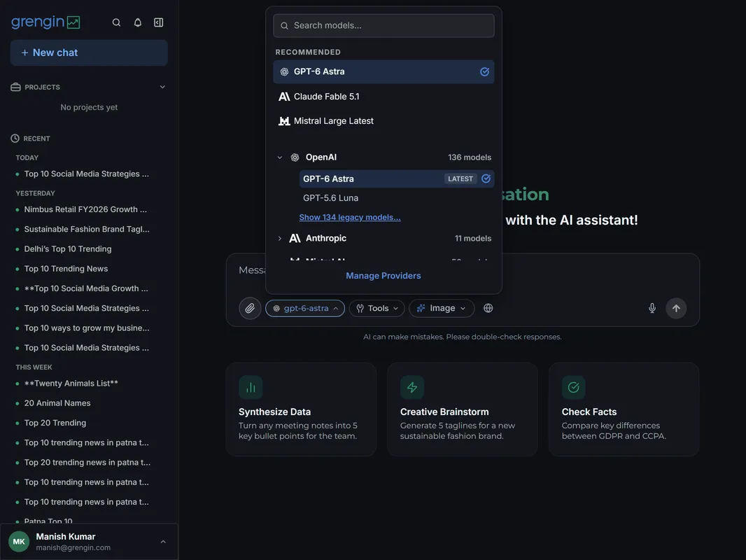Viewport: 746px width, 560px height.
Task: Open Top 20 trending news in patna chat
Action: click(87, 463)
